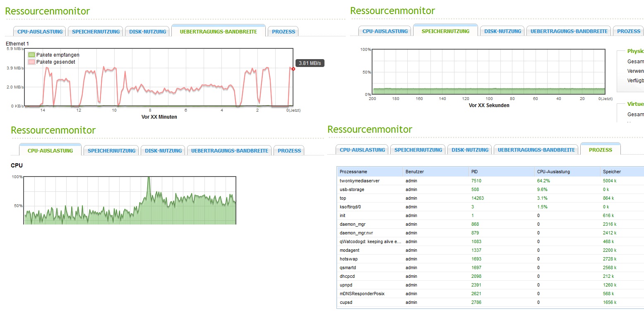
Task: Select the usb-storage process row
Action: 490,189
